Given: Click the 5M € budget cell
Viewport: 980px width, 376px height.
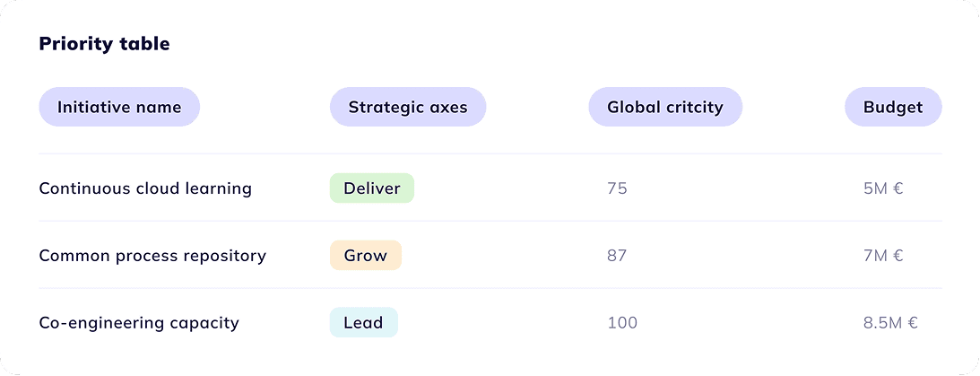Looking at the screenshot, I should pos(883,188).
